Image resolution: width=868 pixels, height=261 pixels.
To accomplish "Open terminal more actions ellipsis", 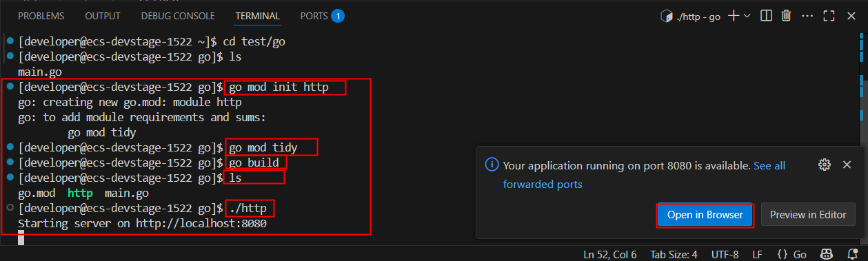I will coord(807,16).
